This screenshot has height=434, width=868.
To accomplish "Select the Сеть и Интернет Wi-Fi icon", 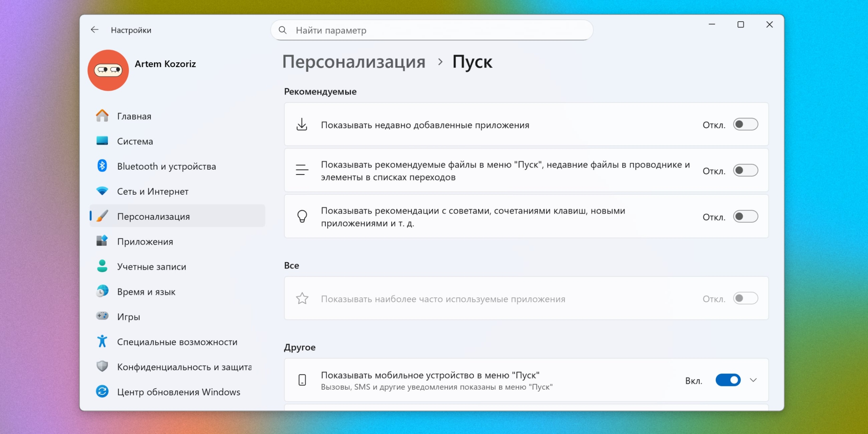I will (x=102, y=191).
